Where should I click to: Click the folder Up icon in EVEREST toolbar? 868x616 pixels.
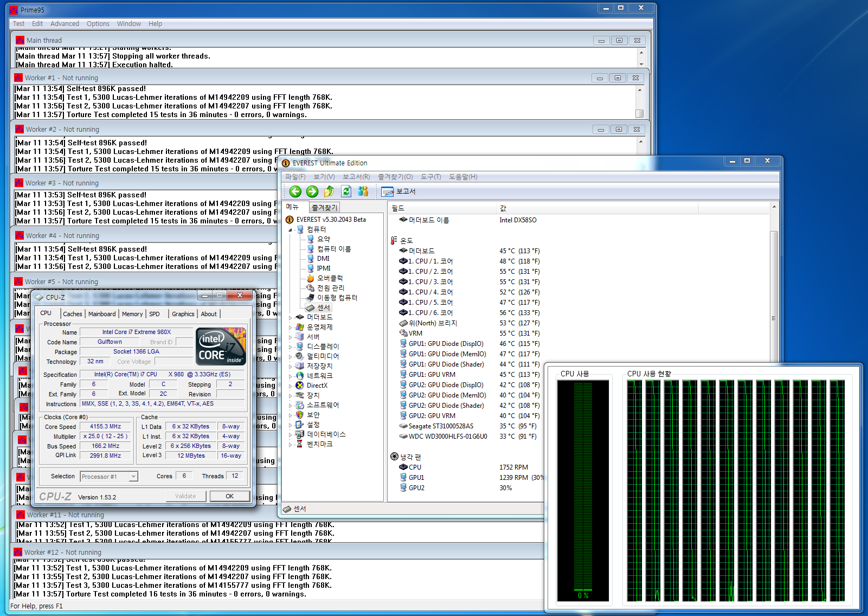329,191
